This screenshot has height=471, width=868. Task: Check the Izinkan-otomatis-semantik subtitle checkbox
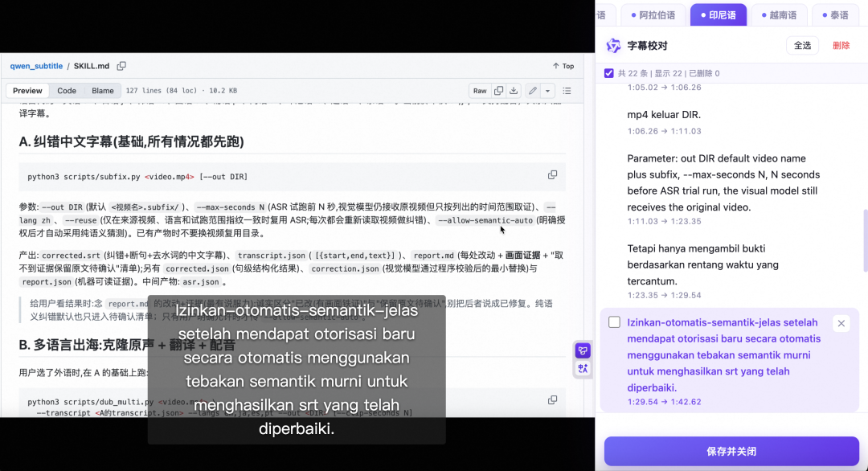point(614,322)
